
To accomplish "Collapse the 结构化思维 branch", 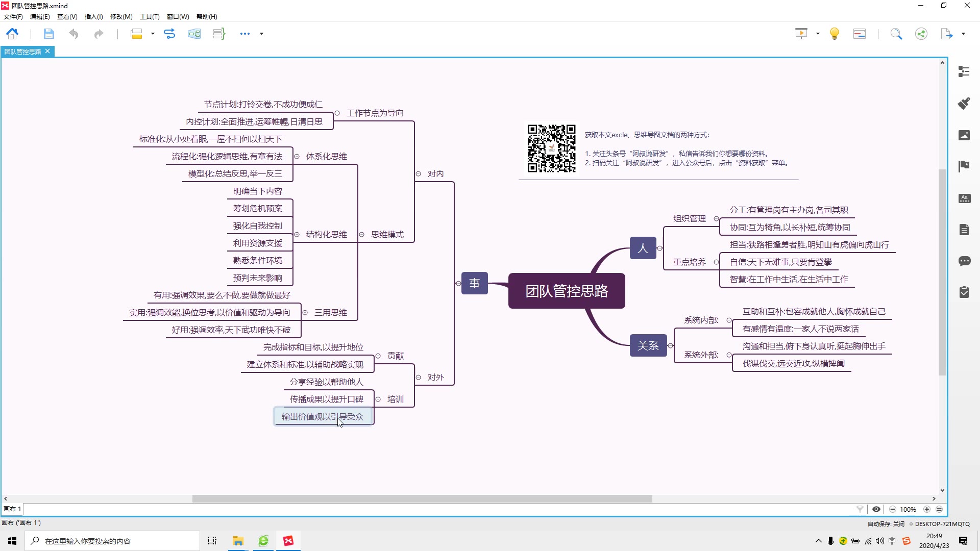I will [x=297, y=235].
